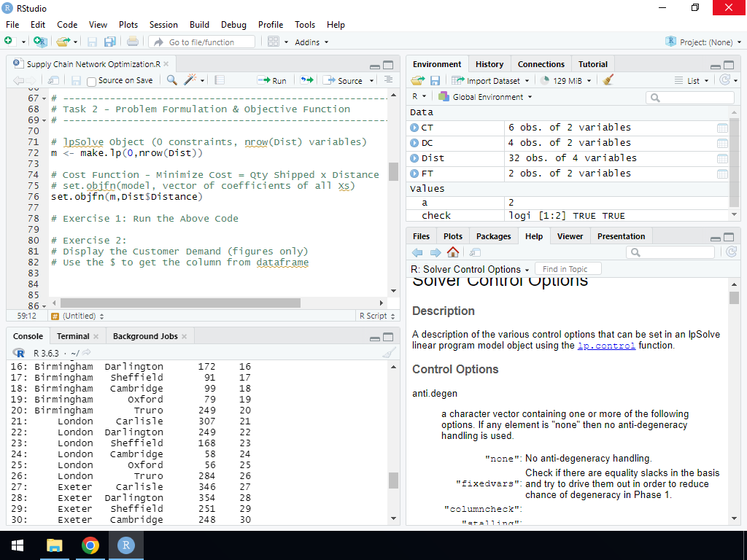This screenshot has height=560, width=747.
Task: Click re-run previous code region icon
Action: (x=307, y=80)
